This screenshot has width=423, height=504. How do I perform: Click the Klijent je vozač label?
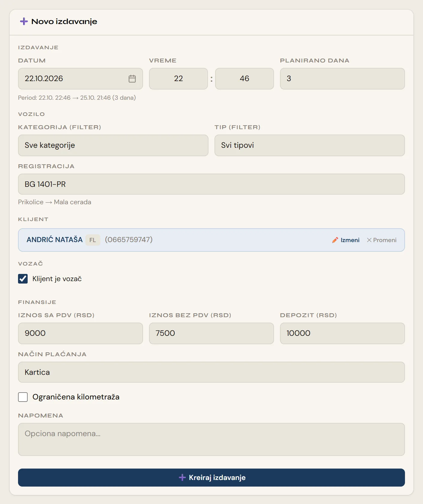pyautogui.click(x=57, y=279)
